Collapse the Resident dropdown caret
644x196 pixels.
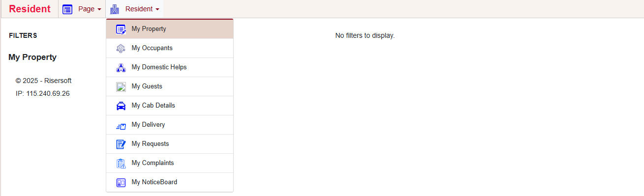tap(157, 9)
